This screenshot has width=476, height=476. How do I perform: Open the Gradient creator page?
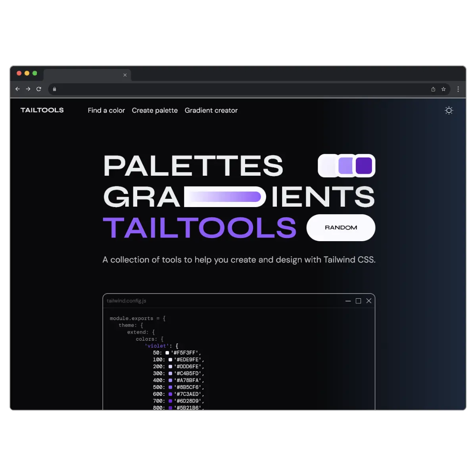click(x=211, y=110)
